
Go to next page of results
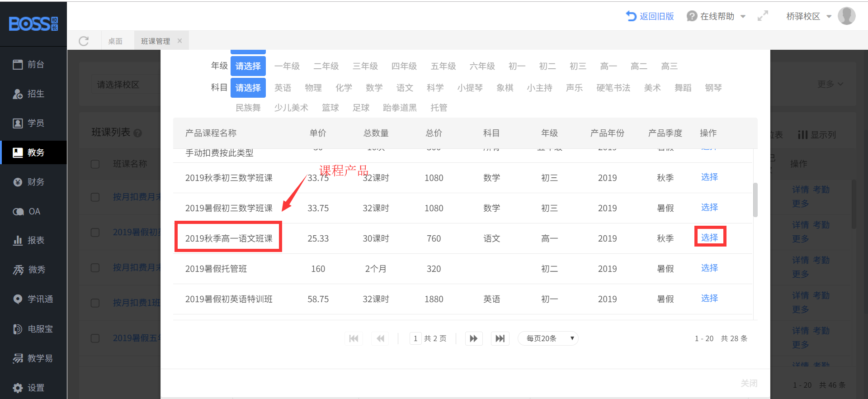474,338
